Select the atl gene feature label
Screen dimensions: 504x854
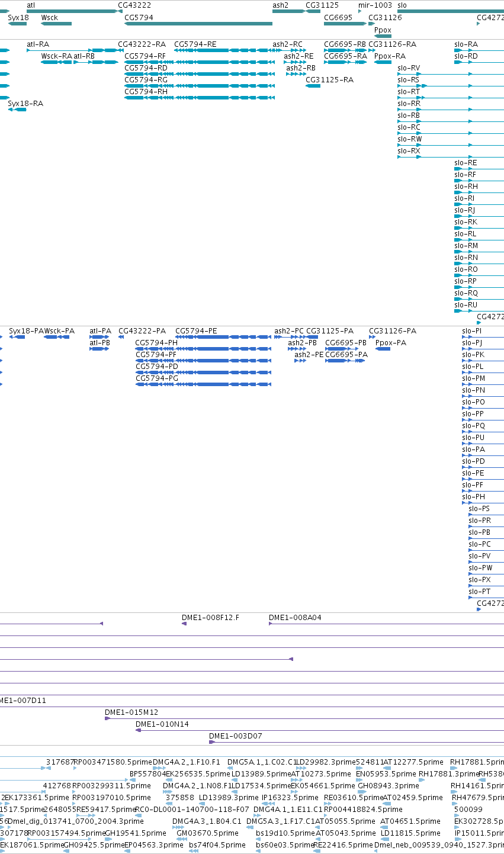(31, 5)
